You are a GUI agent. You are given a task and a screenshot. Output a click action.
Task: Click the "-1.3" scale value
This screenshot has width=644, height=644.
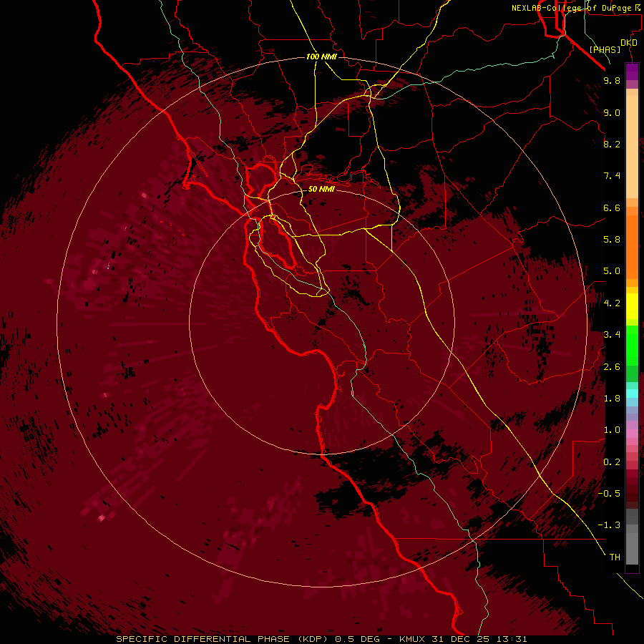tap(609, 525)
